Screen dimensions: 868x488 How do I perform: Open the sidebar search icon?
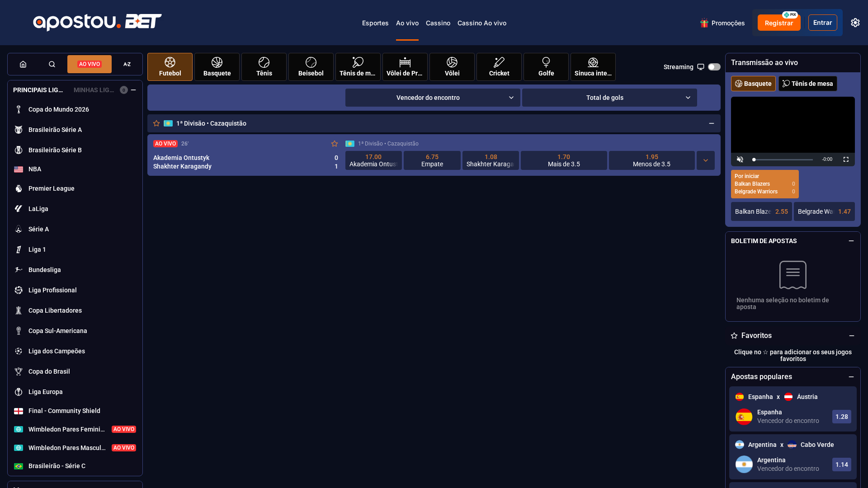[x=52, y=64]
